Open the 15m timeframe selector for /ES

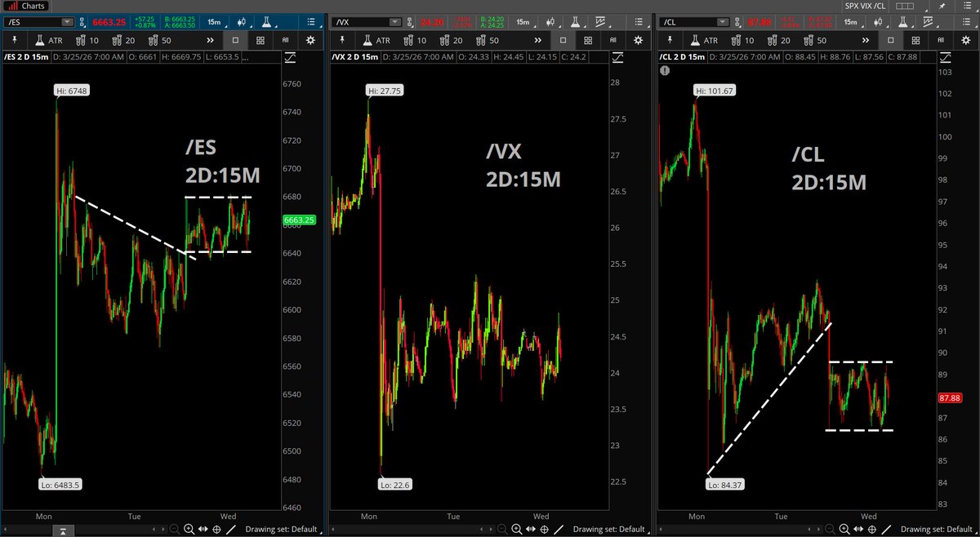click(214, 22)
